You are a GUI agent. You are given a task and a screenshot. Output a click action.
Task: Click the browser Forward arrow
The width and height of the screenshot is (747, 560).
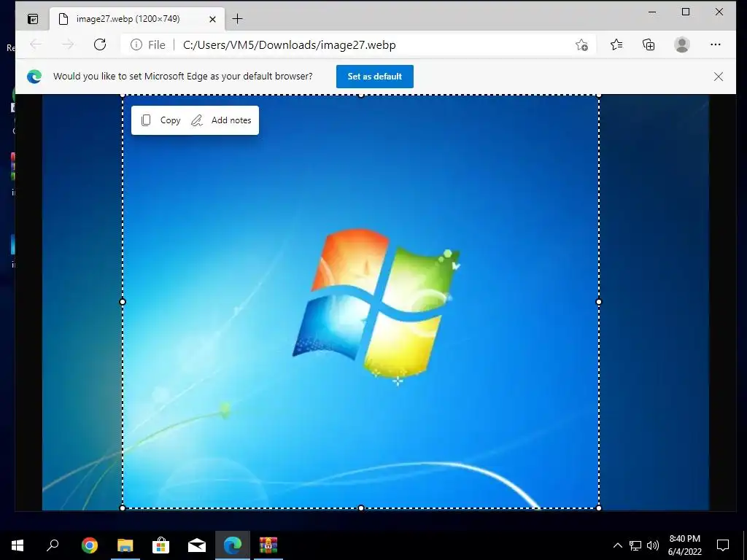(68, 44)
